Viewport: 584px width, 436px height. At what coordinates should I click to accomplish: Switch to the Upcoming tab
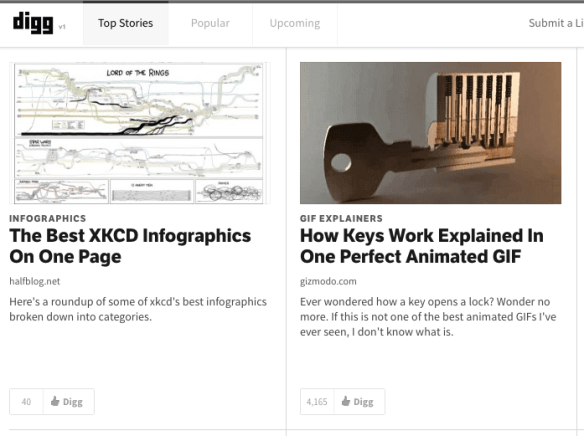[x=295, y=23]
